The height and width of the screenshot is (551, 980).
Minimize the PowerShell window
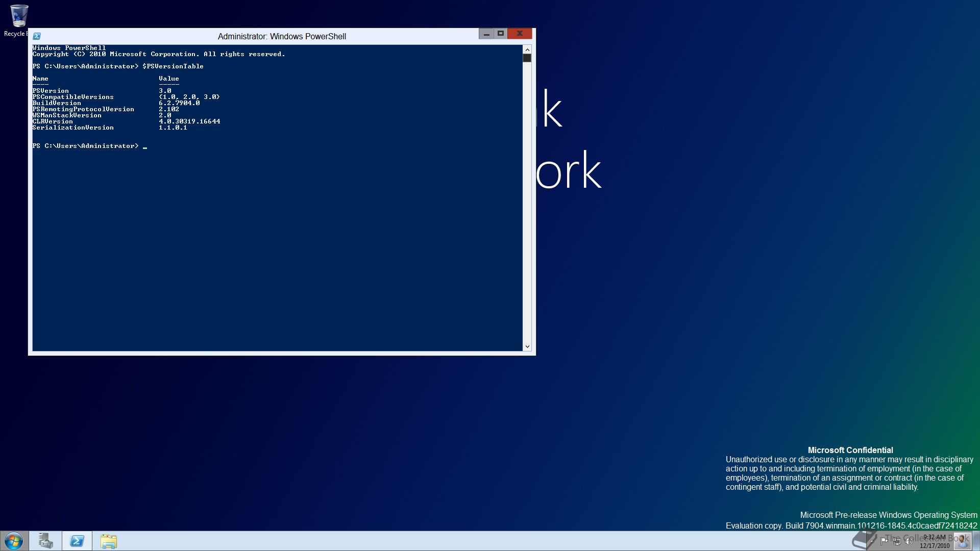(486, 34)
